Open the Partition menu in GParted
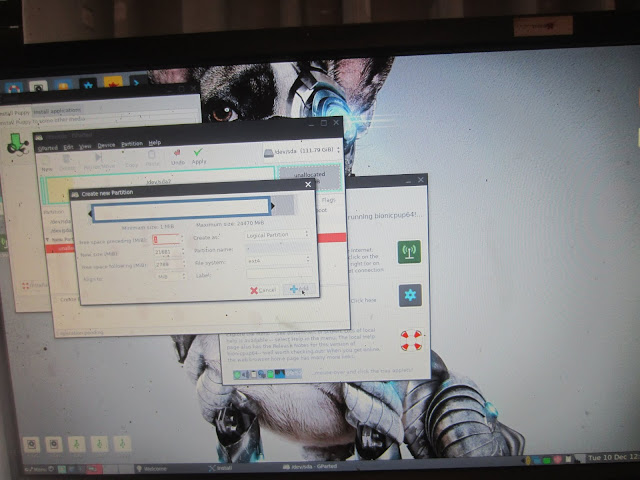Screen dimensions: 640x480 click(132, 144)
